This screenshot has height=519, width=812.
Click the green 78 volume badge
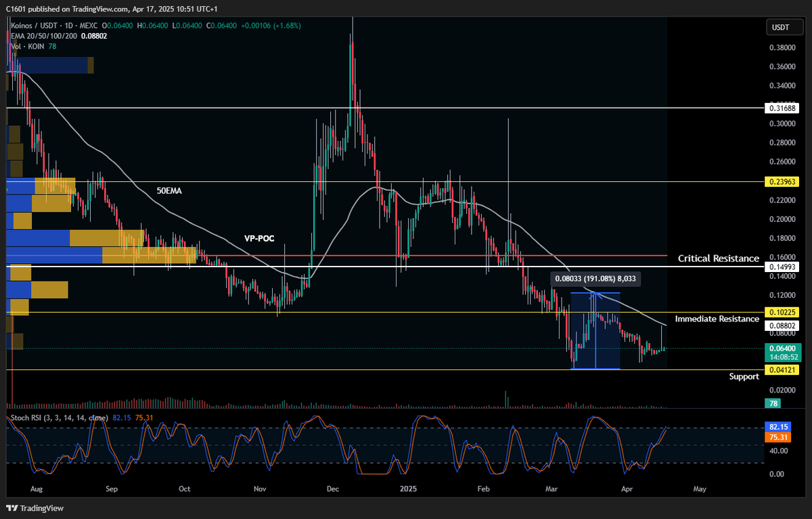tap(773, 403)
